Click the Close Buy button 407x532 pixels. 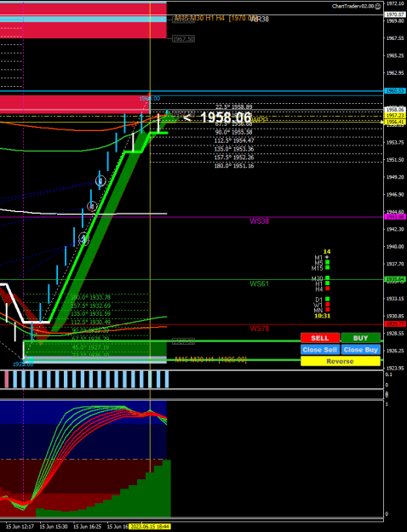click(360, 350)
